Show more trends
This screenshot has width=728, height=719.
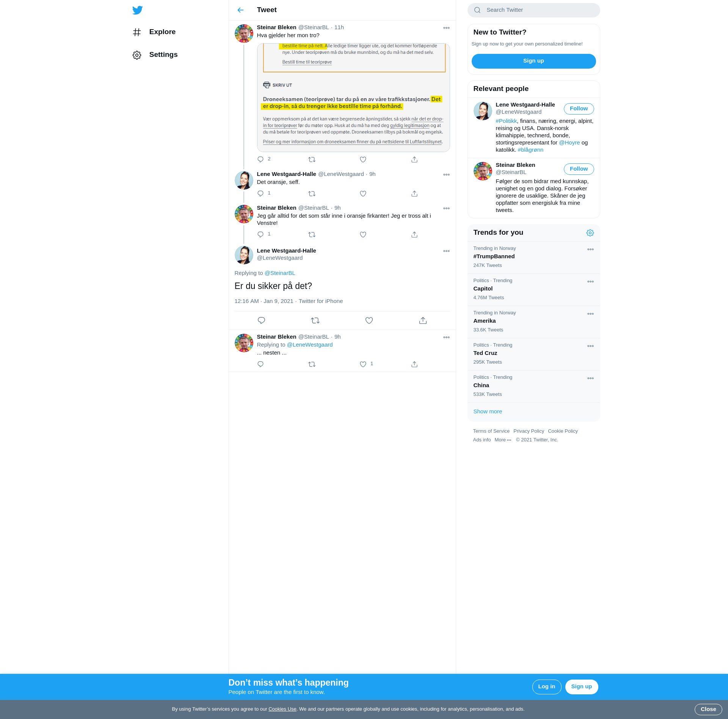(488, 411)
